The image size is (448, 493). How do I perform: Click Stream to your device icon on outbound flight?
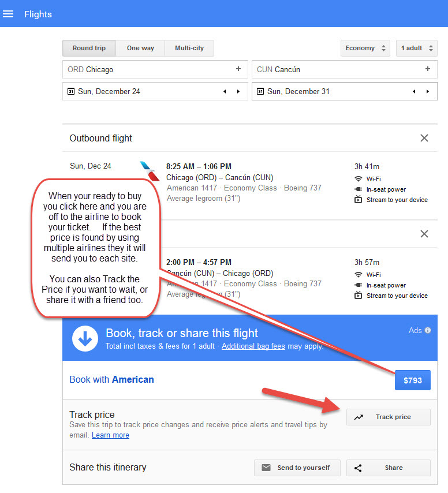(x=358, y=199)
